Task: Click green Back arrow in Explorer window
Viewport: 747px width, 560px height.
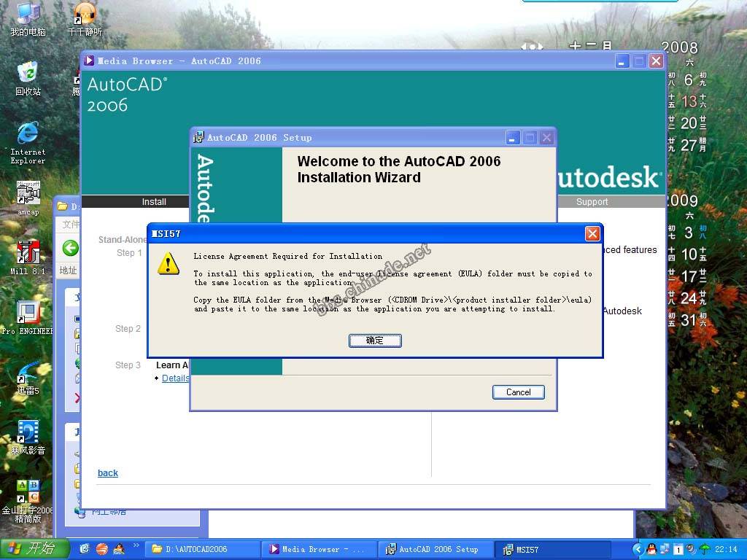Action: tap(71, 248)
